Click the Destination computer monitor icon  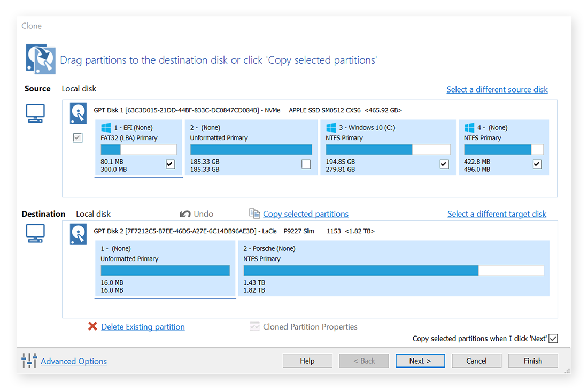click(x=35, y=234)
